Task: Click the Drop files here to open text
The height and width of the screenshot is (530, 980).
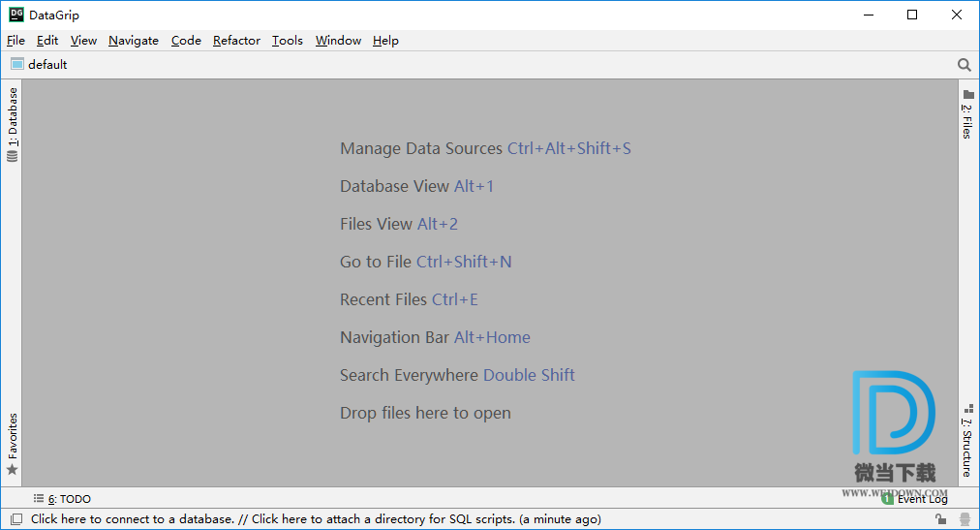Action: point(425,413)
